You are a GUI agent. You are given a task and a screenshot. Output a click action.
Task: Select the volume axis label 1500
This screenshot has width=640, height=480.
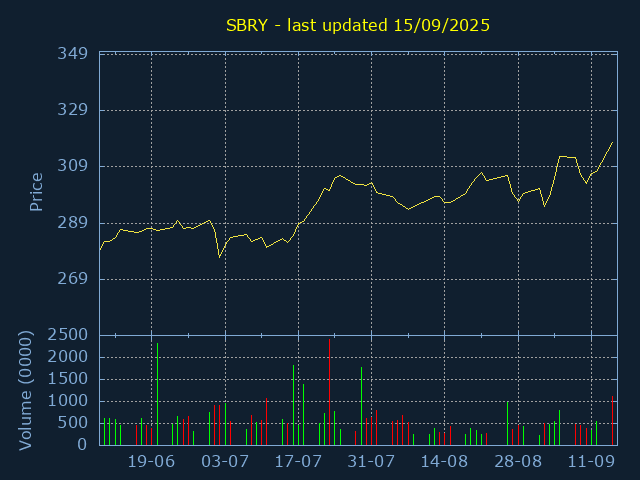coord(68,379)
